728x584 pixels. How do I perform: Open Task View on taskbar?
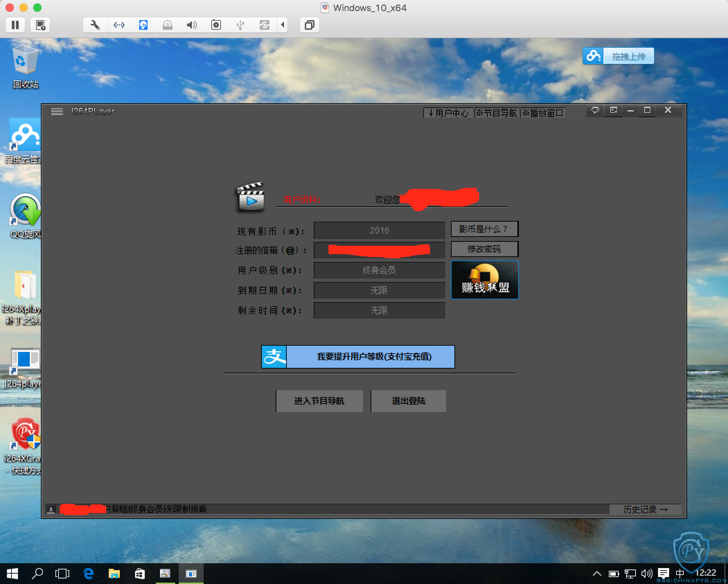click(x=62, y=574)
